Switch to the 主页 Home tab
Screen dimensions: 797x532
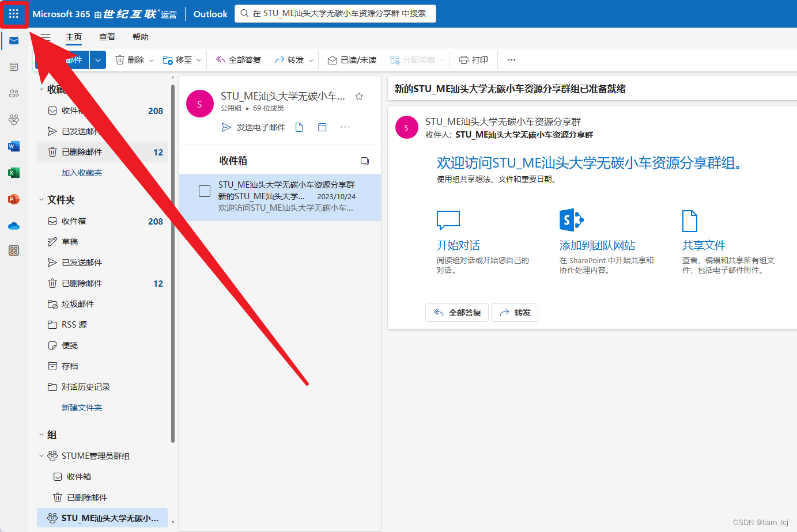(x=74, y=37)
